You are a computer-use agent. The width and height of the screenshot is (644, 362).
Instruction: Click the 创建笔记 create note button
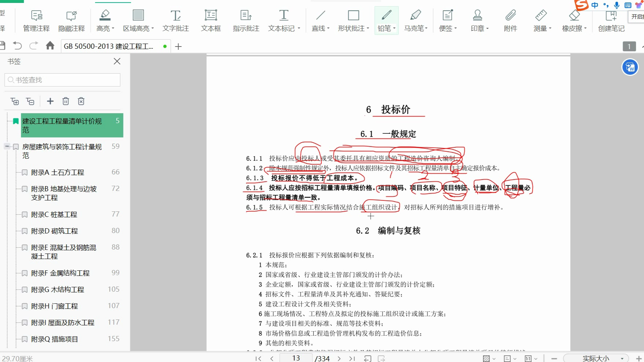coord(611,21)
